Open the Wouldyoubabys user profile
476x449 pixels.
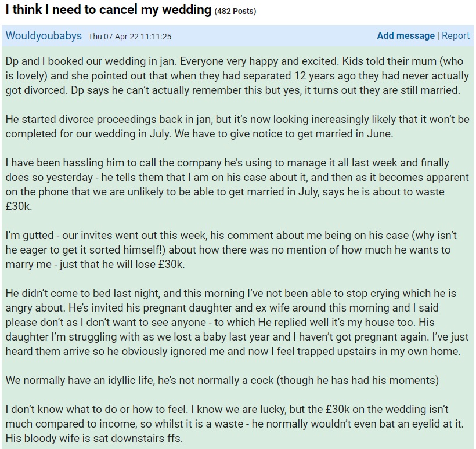pos(44,35)
